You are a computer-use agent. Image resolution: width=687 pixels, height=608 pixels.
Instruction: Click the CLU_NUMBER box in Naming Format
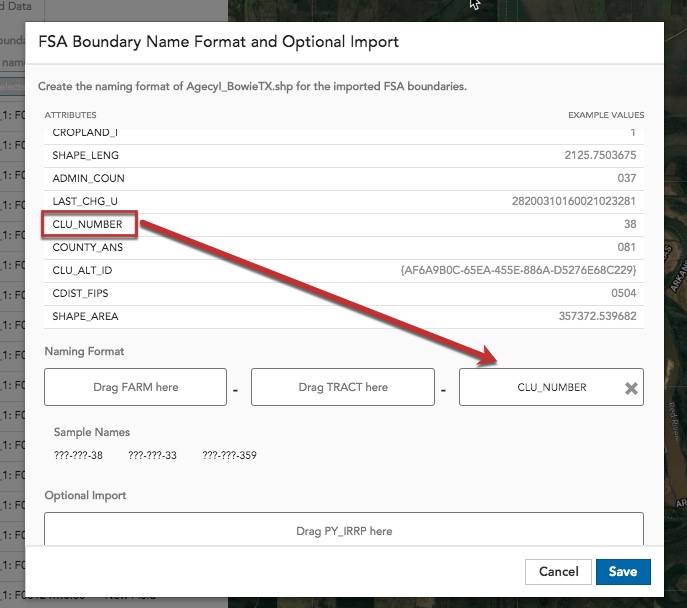click(x=541, y=387)
